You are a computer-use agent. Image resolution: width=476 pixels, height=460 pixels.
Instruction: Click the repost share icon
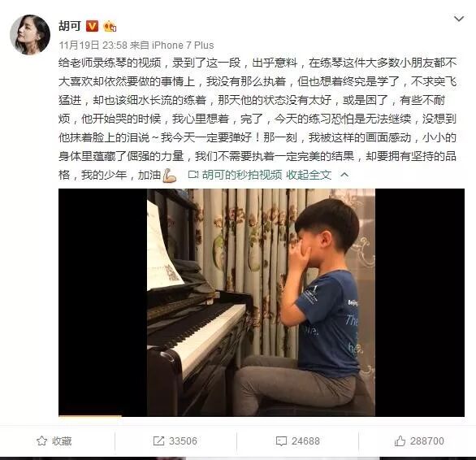[x=158, y=440]
